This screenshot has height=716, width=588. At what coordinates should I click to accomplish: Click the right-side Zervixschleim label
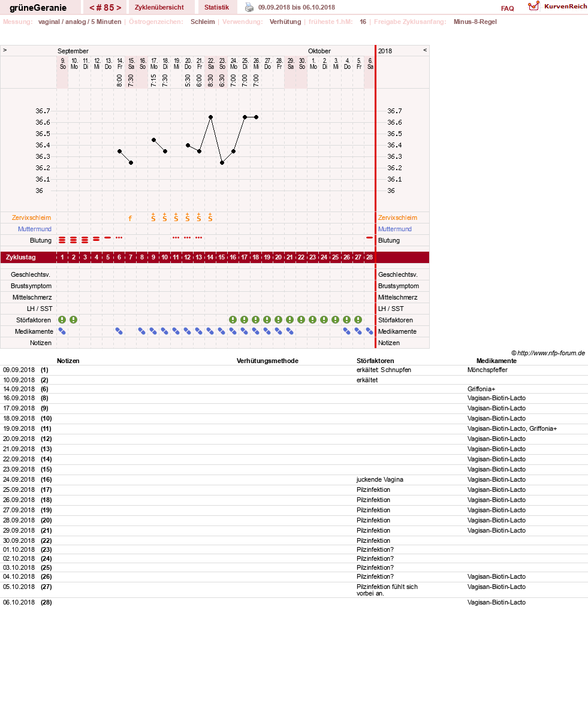397,218
